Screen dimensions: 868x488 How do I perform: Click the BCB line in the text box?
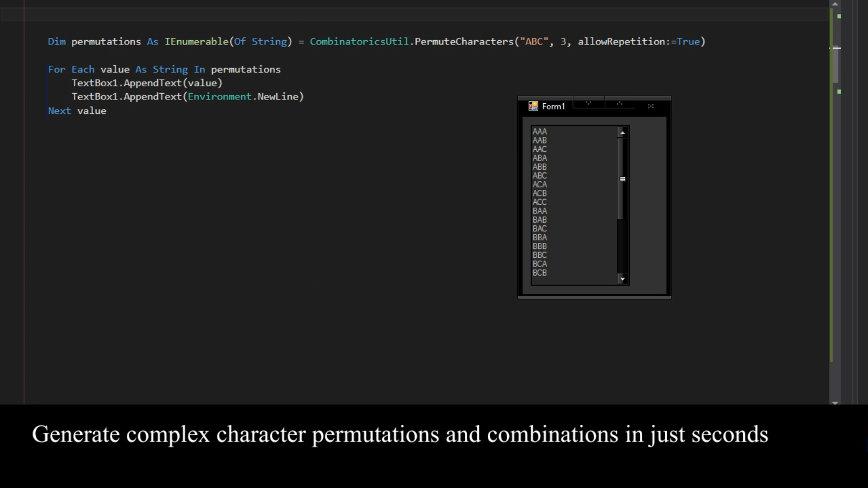point(540,273)
